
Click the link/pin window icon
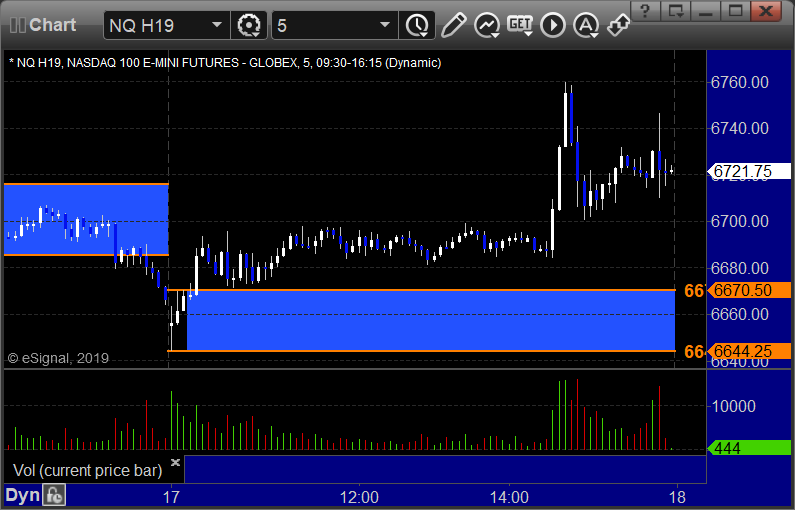point(619,25)
